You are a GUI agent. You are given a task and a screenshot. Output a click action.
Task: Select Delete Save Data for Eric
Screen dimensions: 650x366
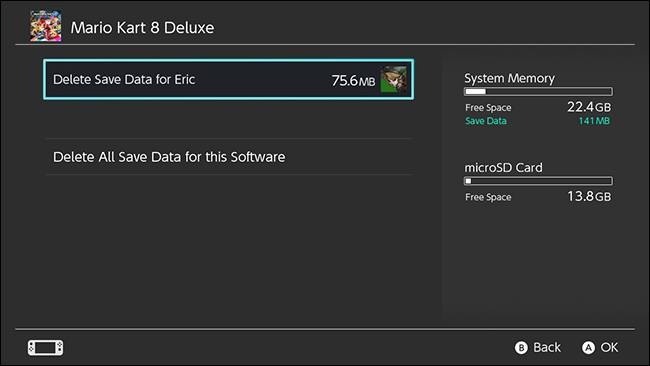tap(228, 80)
